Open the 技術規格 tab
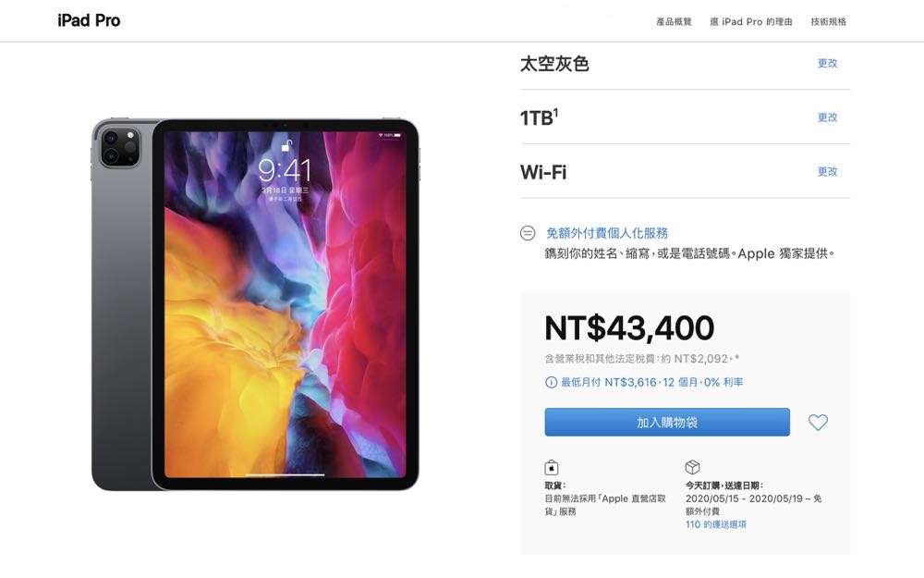The width and height of the screenshot is (924, 578). (x=828, y=22)
